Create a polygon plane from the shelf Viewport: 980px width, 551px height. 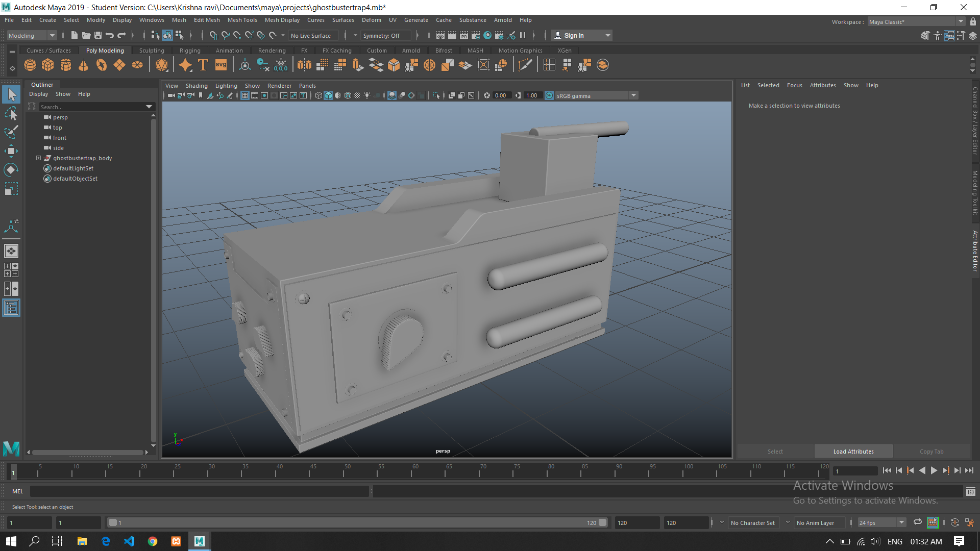point(119,65)
